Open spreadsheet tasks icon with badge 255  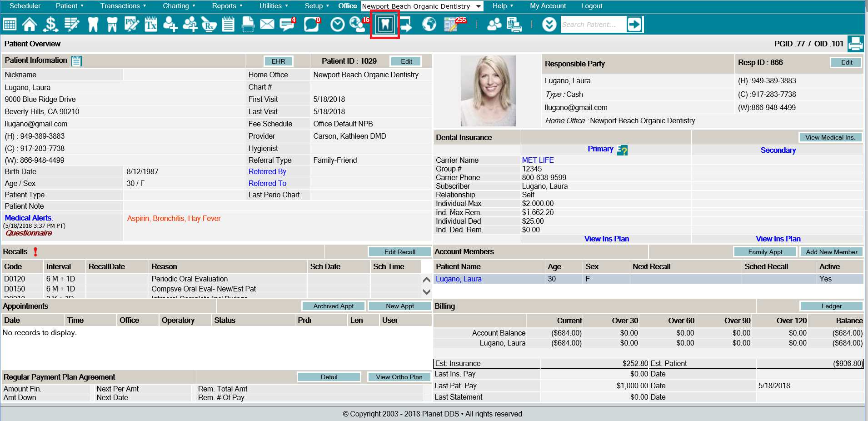(454, 24)
